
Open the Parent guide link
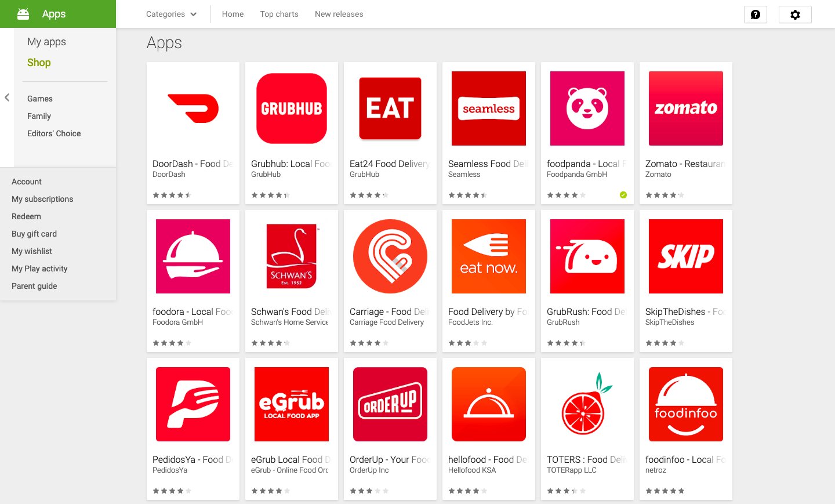(34, 286)
